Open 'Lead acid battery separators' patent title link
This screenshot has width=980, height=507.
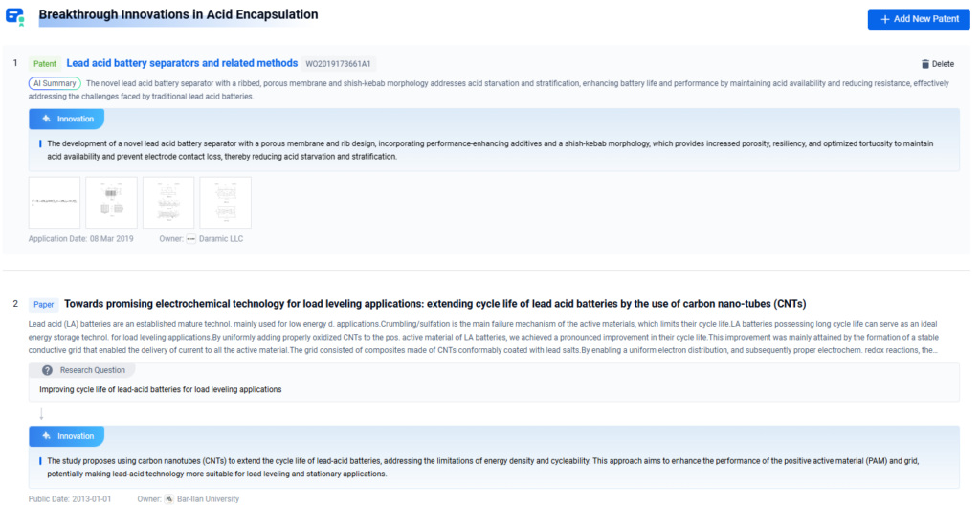point(182,63)
